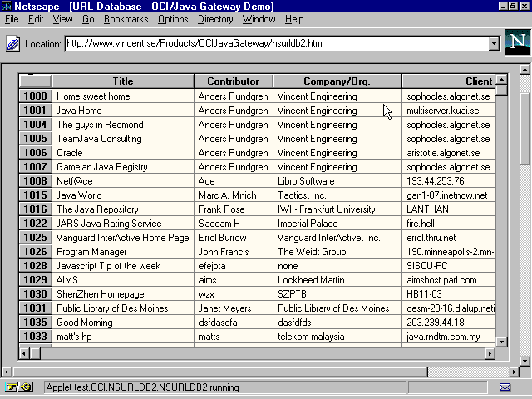The width and height of the screenshot is (532, 399).
Task: Click the 'Java Home' title cell
Action: 123,111
